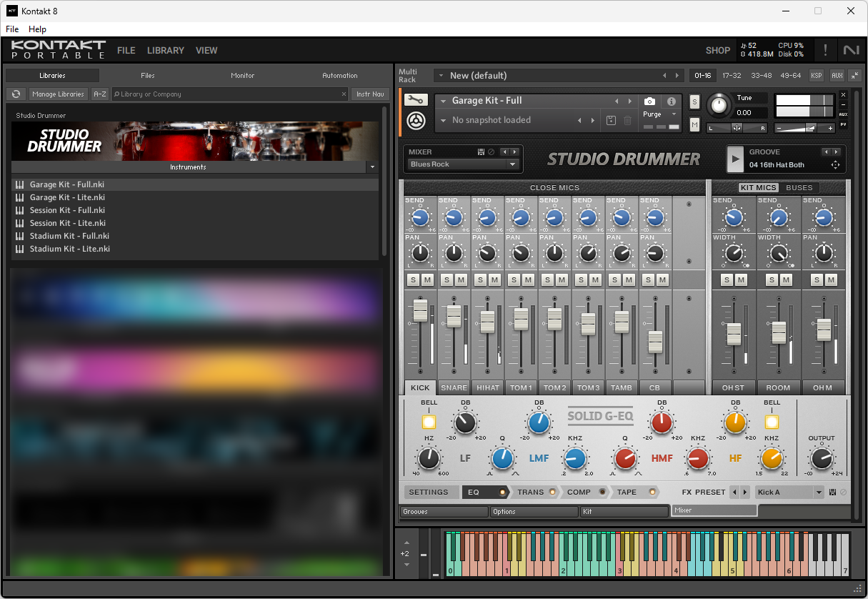Select previous FX preset arrow

pos(734,492)
